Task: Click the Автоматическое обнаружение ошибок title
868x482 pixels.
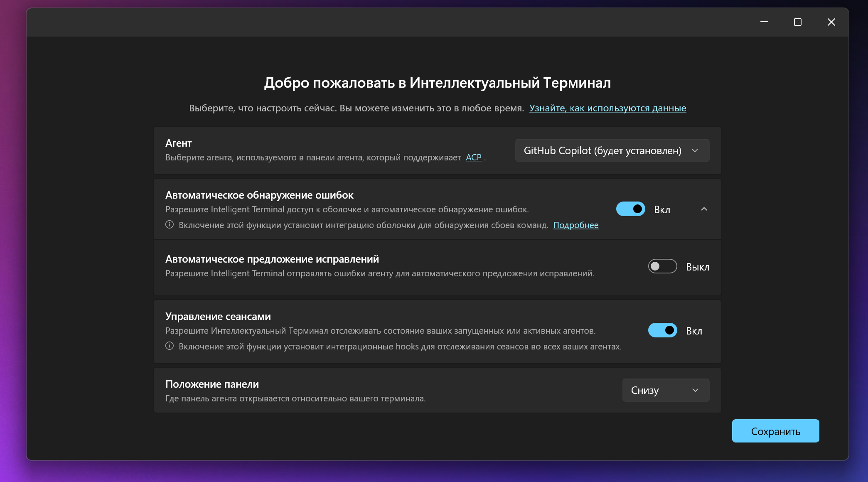Action: click(259, 195)
